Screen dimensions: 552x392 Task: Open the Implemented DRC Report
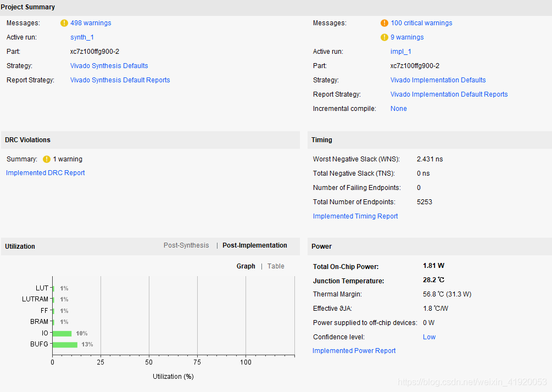click(x=46, y=173)
